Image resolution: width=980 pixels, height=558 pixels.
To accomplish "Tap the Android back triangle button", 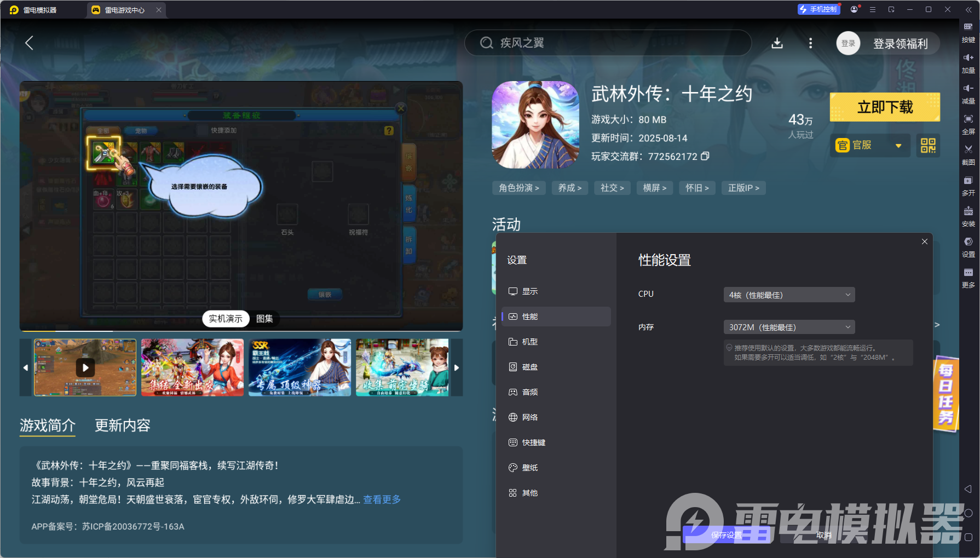I will click(968, 489).
